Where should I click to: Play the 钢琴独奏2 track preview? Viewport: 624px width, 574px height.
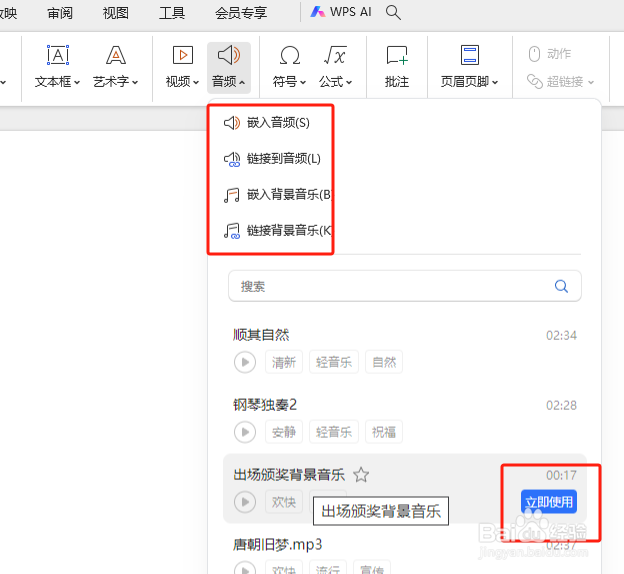pyautogui.click(x=245, y=432)
